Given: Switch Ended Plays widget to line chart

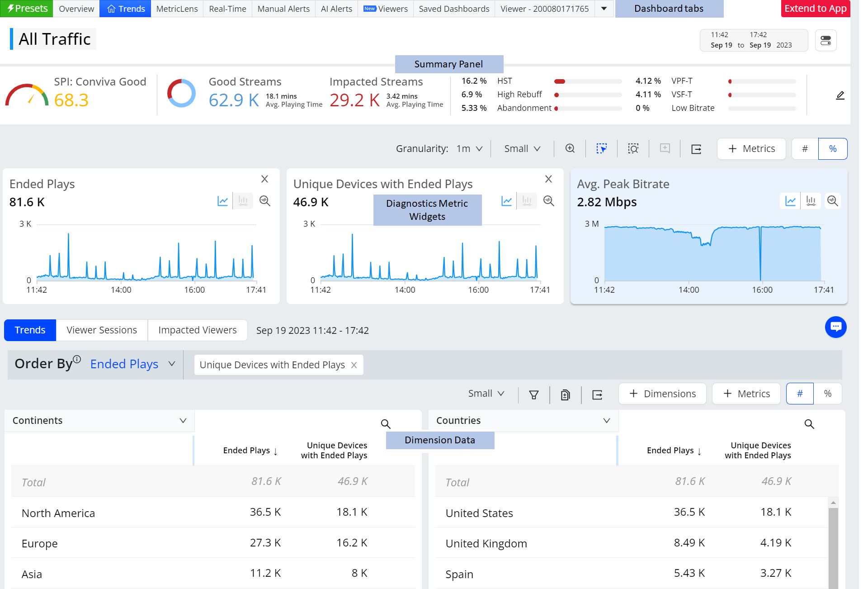Looking at the screenshot, I should coord(223,201).
